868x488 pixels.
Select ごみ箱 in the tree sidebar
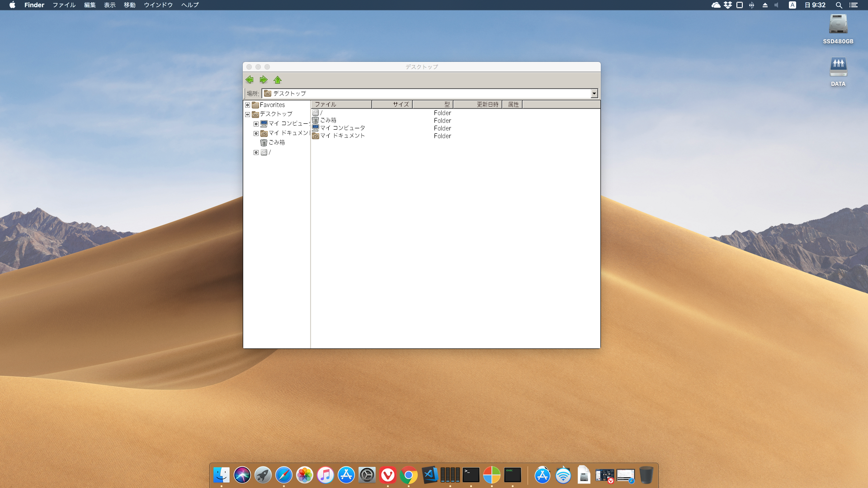pos(276,142)
